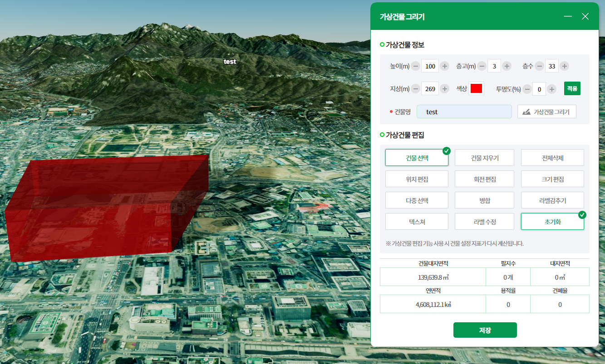Toggle the 건물 선택 edit mode

coord(417,158)
